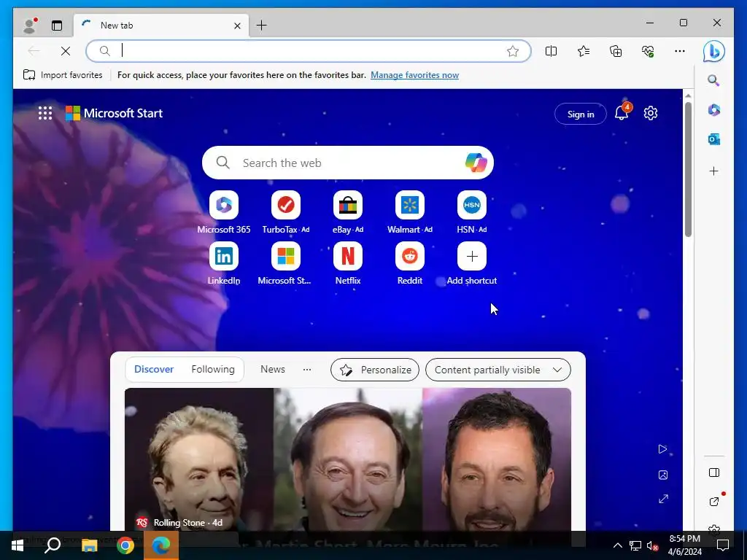Close the New tab tab
The image size is (747, 560).
237,26
